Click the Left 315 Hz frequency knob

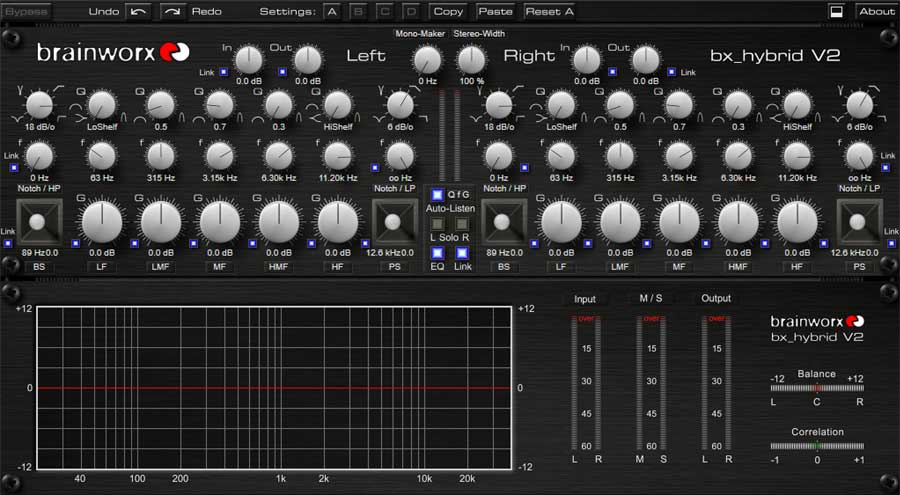coord(161,156)
